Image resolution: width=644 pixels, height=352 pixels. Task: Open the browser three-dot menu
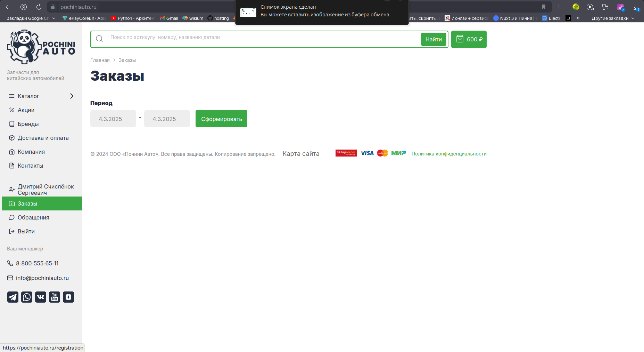click(x=559, y=7)
